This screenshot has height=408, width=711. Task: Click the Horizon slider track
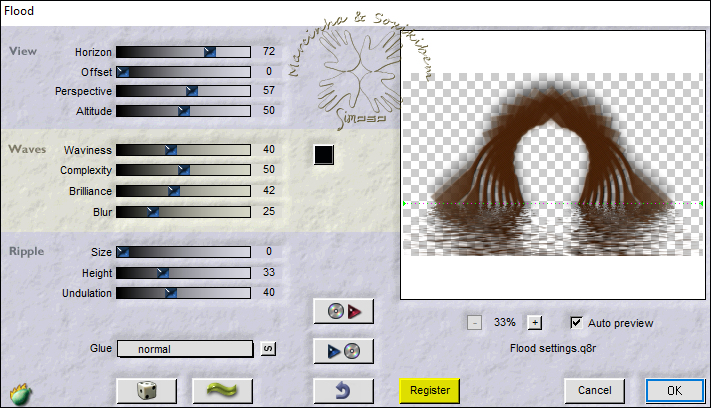(183, 51)
